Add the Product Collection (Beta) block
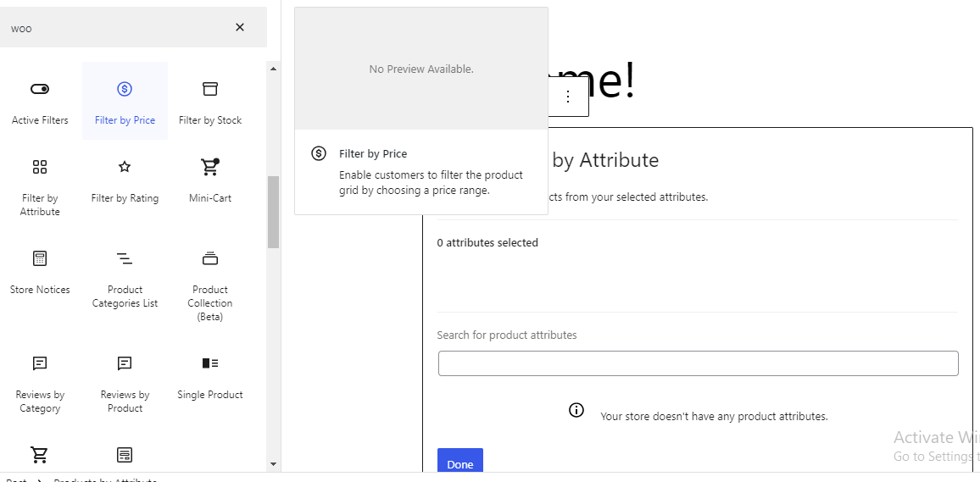 tap(210, 284)
